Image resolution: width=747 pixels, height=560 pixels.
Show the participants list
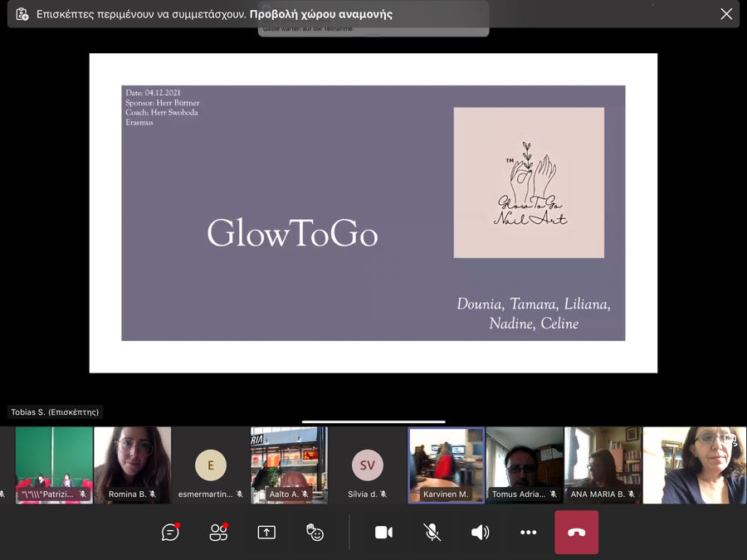(218, 533)
